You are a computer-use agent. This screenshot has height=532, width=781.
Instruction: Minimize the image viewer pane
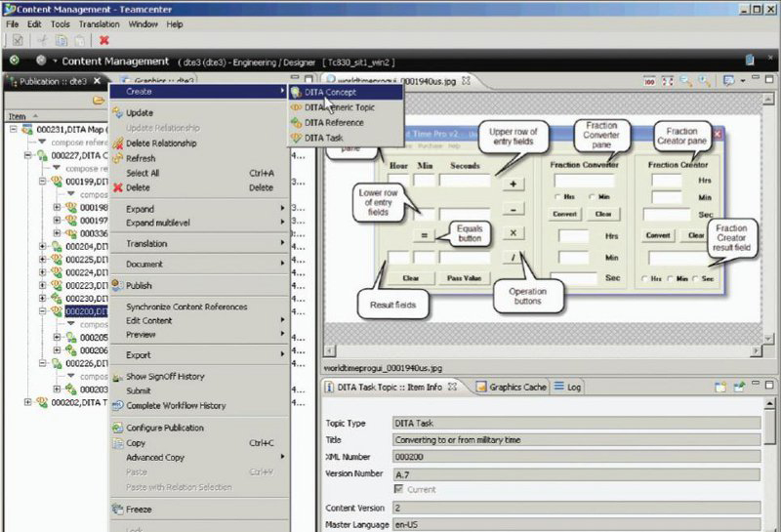[x=756, y=79]
